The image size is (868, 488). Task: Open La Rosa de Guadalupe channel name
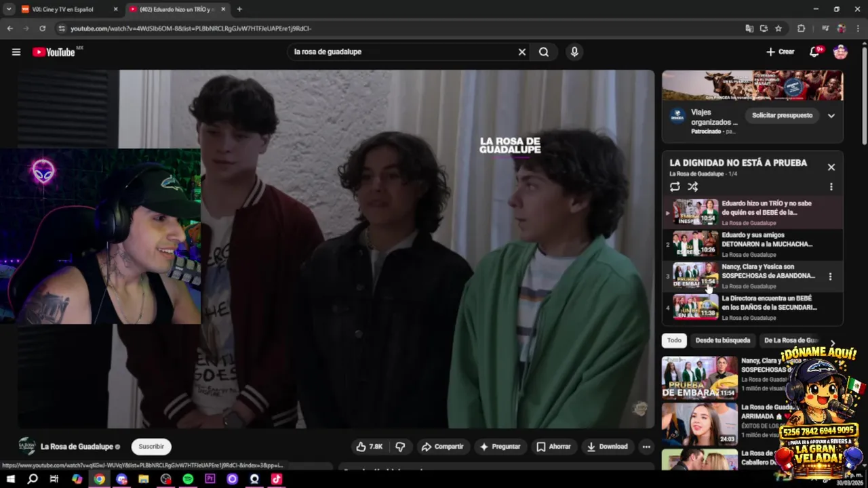pos(77,447)
